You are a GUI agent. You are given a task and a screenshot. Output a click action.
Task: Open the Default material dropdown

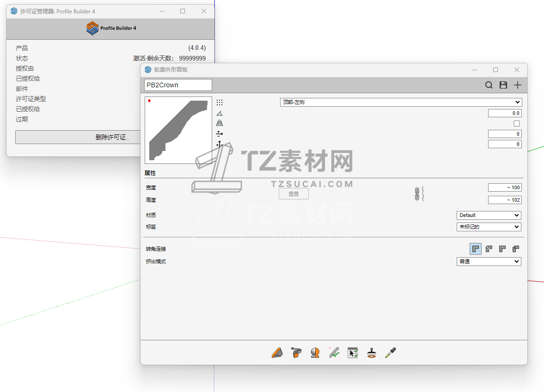489,215
